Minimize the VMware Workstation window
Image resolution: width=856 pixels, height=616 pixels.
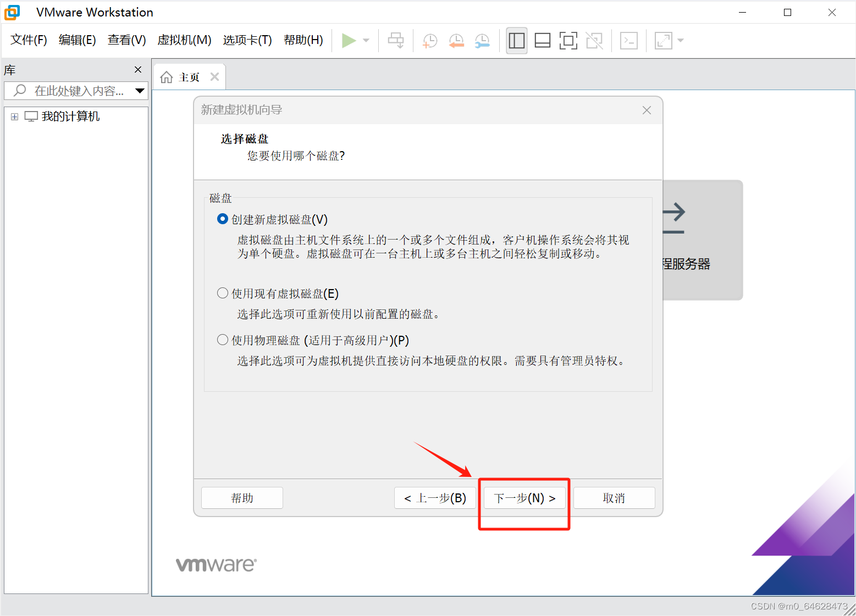743,12
